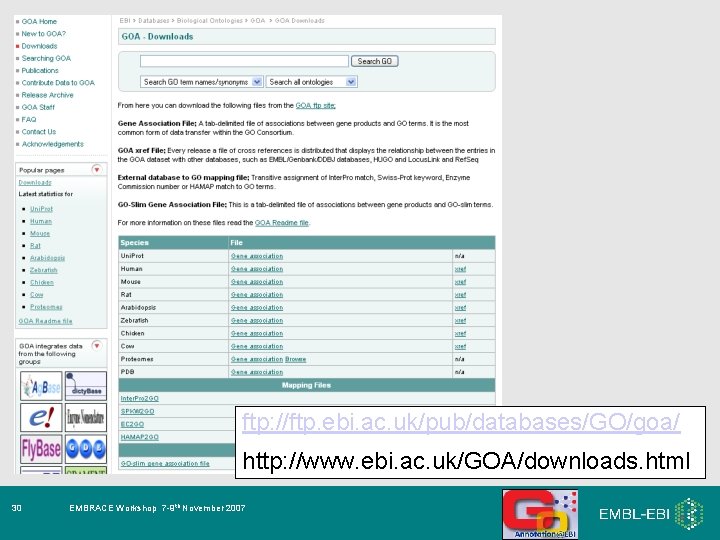Open Cow statistics link in sidebar
This screenshot has width=720, height=540.
click(x=37, y=295)
